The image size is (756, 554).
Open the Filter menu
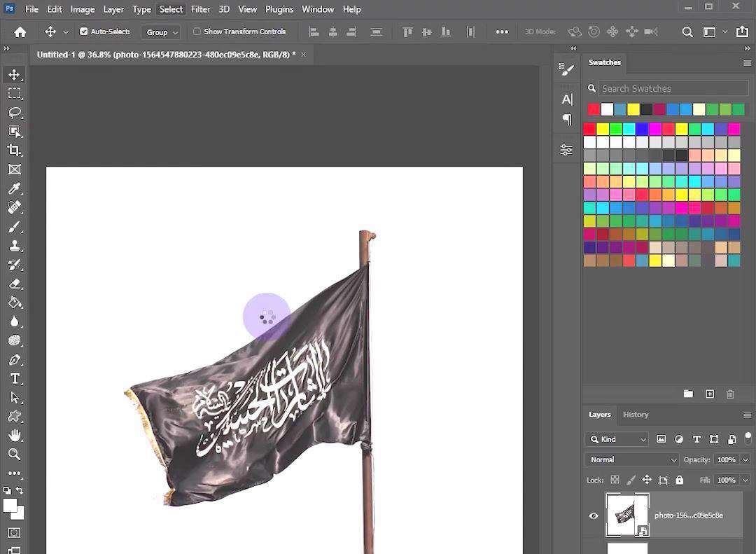[200, 9]
